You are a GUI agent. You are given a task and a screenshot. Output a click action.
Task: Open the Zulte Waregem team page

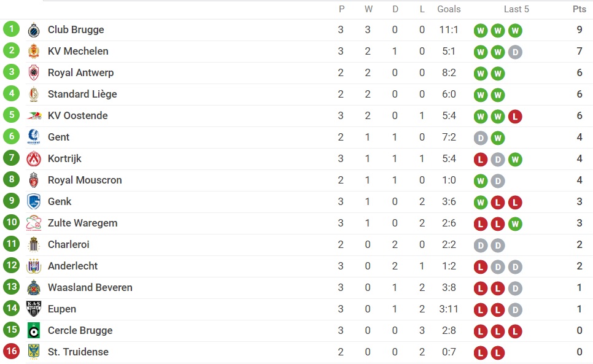82,223
